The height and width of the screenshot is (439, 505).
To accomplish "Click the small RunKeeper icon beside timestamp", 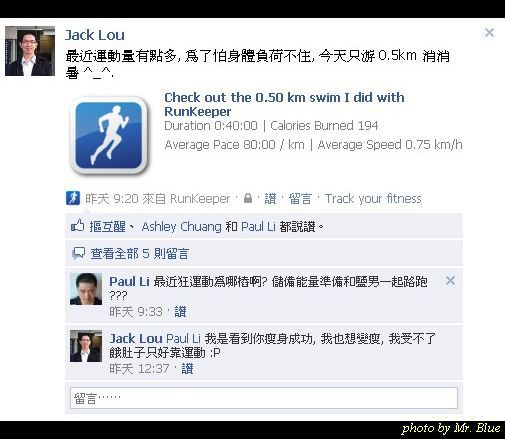I will [73, 198].
